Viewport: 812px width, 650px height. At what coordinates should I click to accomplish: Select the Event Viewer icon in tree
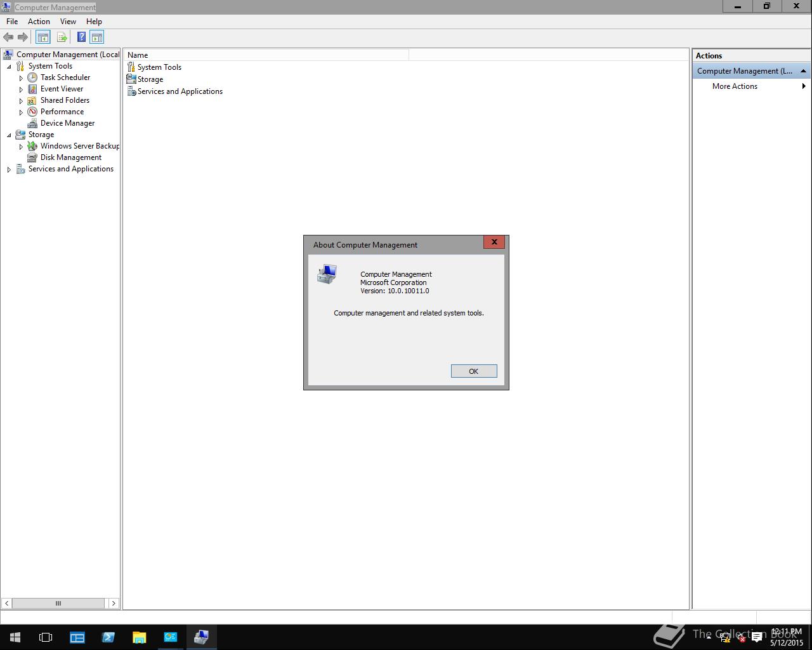coord(32,89)
